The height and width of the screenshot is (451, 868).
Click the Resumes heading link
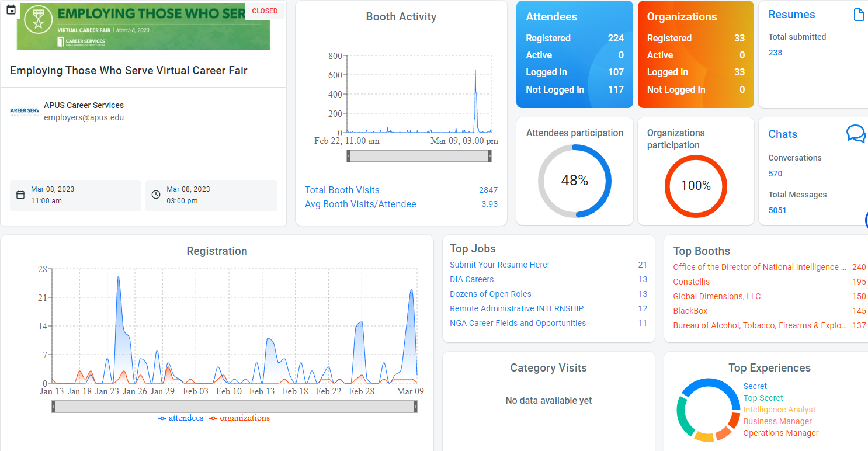[x=791, y=15]
